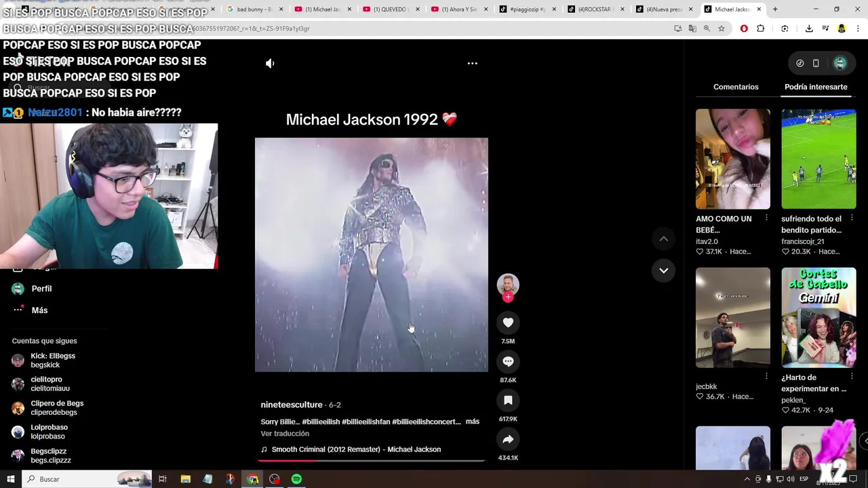Switch to the Comentarios tab
Viewport: 868px width, 488px height.
point(736,87)
